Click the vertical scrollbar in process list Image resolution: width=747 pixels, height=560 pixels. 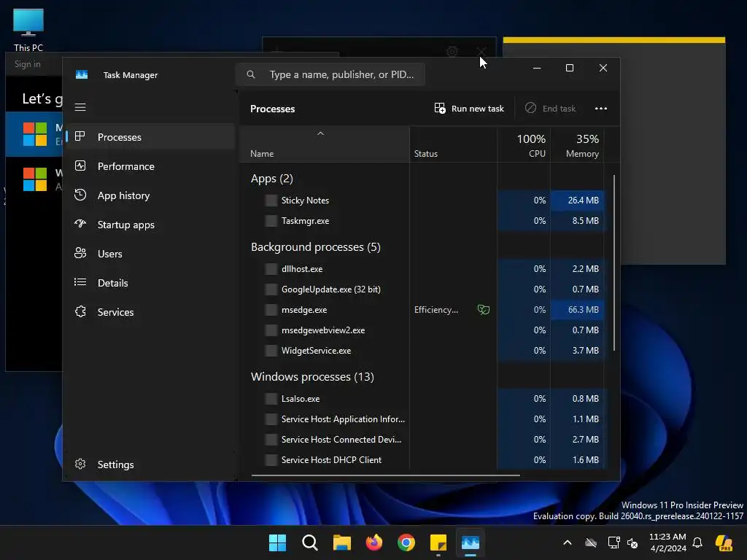pos(614,262)
